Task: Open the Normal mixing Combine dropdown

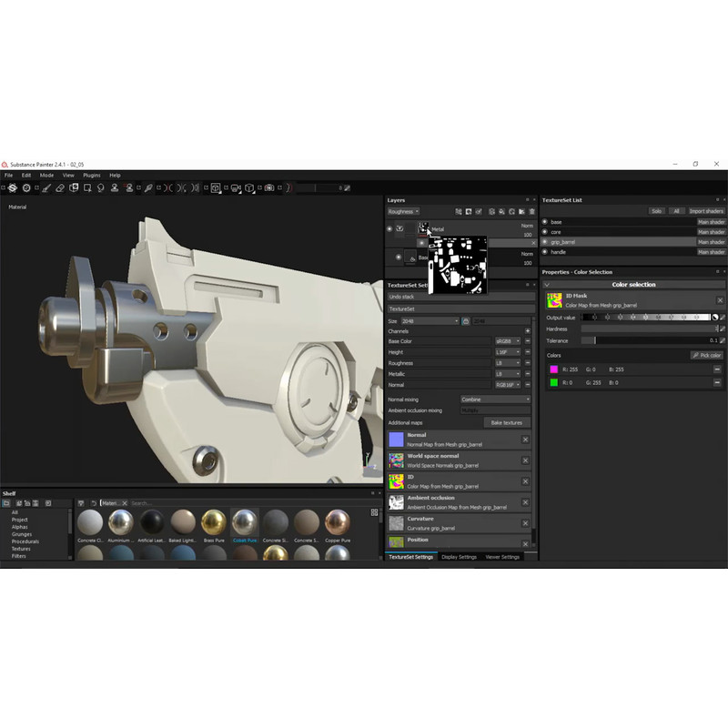Action: [496, 399]
